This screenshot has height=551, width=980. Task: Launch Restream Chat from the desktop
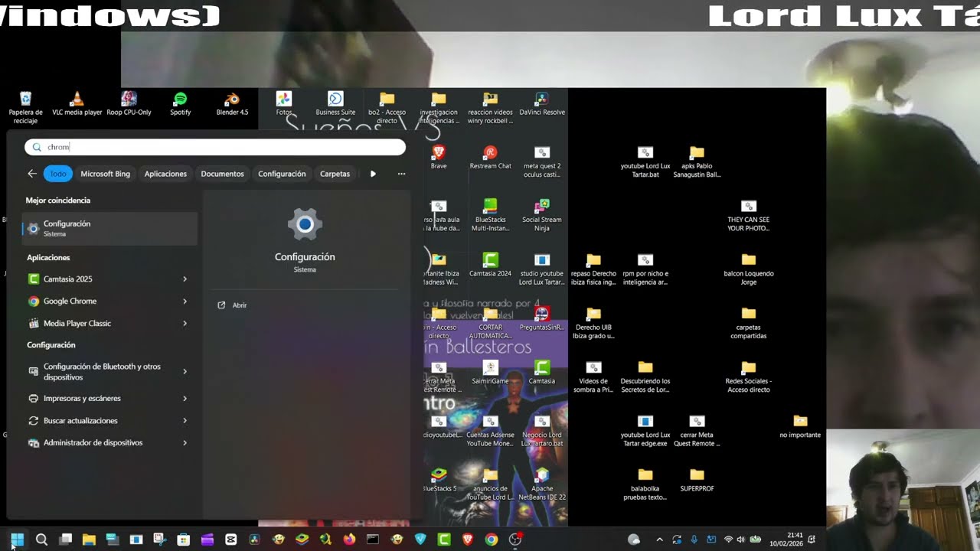click(x=490, y=158)
